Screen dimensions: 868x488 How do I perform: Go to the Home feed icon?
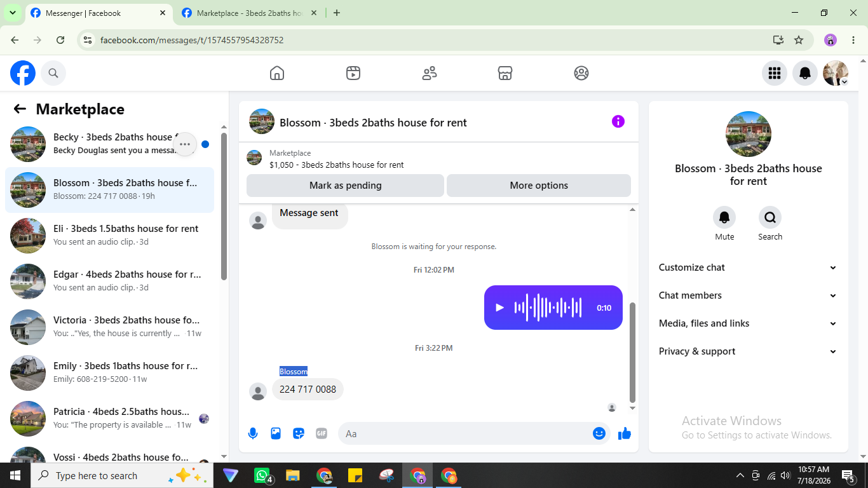click(277, 73)
